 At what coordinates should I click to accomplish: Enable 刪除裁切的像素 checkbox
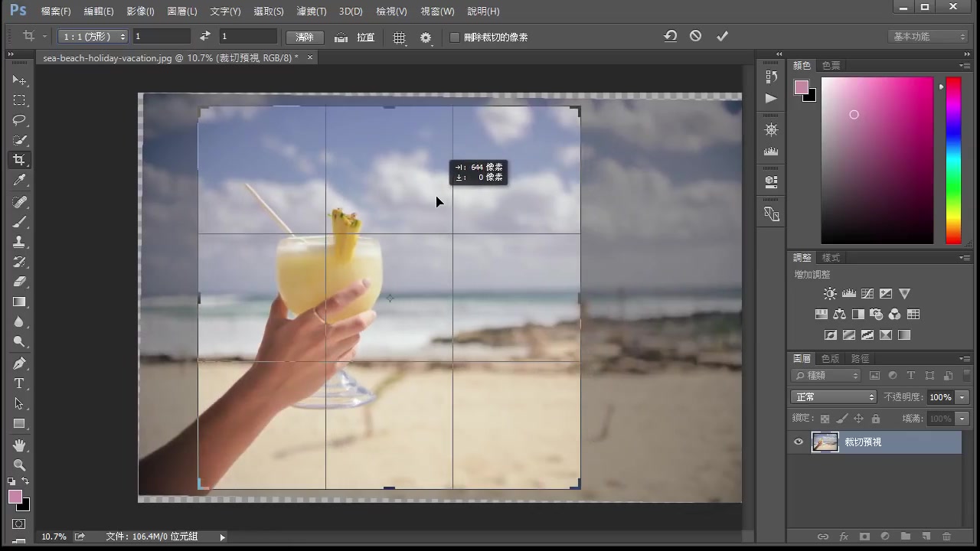tap(455, 37)
